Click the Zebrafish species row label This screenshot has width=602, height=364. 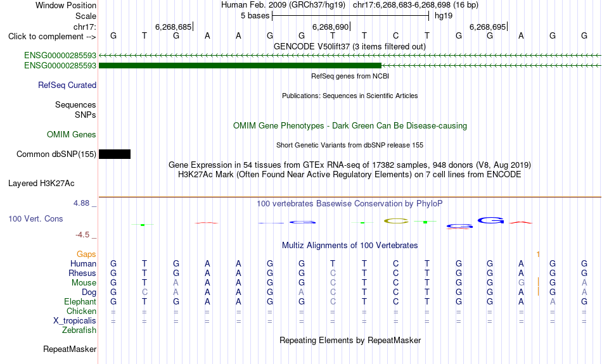pos(79,330)
